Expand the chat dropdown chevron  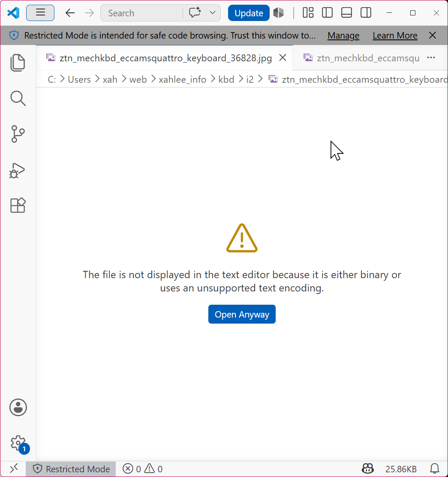pyautogui.click(x=213, y=13)
